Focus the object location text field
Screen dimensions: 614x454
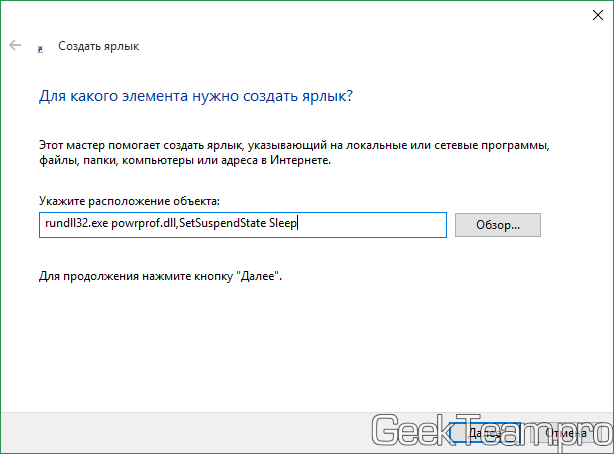coord(370,224)
